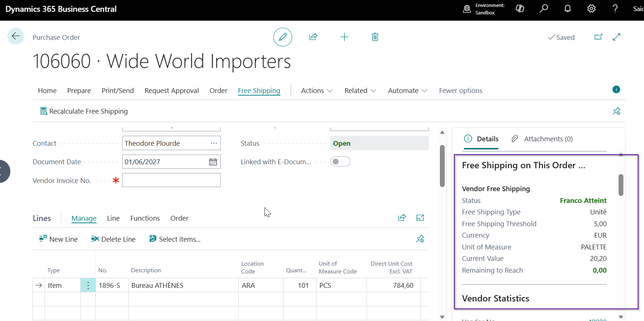
Task: Open the Order tab in the main ribbon
Action: tap(218, 91)
